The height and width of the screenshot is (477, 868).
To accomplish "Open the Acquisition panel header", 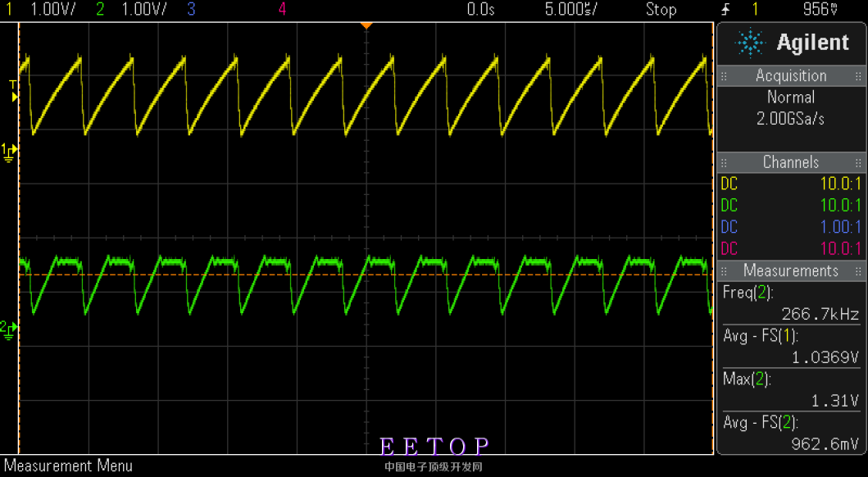I will 791,75.
